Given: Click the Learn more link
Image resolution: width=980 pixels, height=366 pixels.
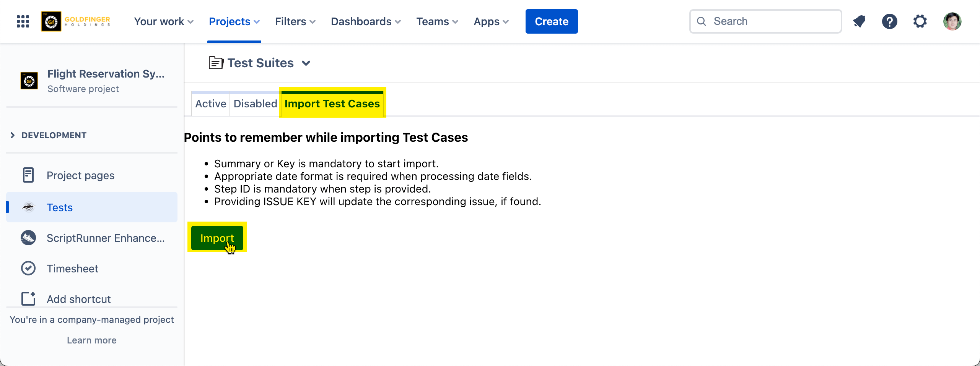Looking at the screenshot, I should (x=91, y=340).
